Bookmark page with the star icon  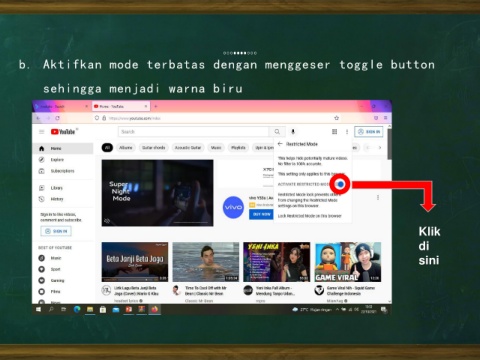(336, 118)
